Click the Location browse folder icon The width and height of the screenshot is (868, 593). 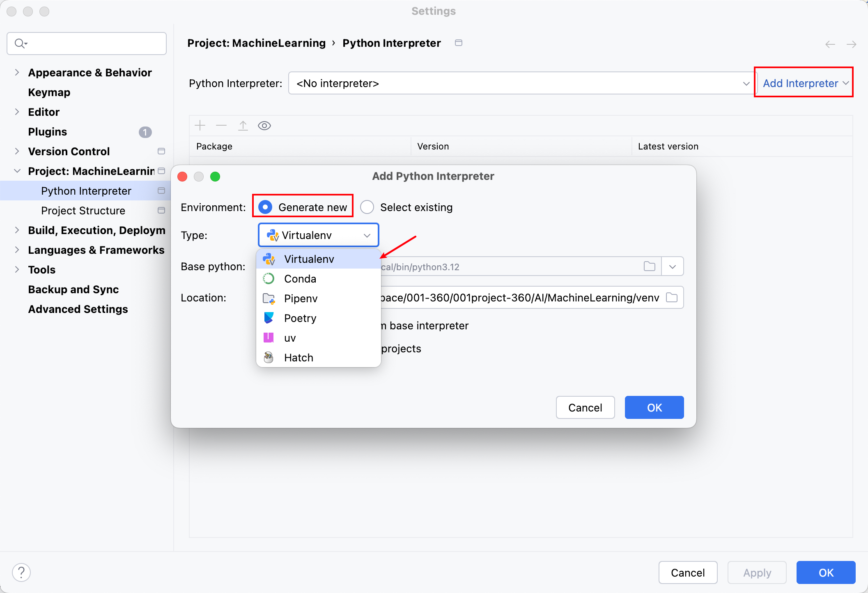tap(671, 297)
